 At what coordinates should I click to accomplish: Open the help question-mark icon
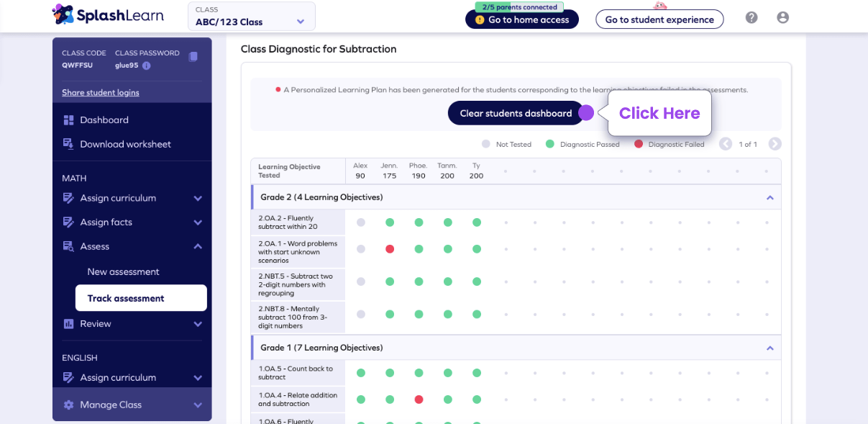(x=751, y=17)
